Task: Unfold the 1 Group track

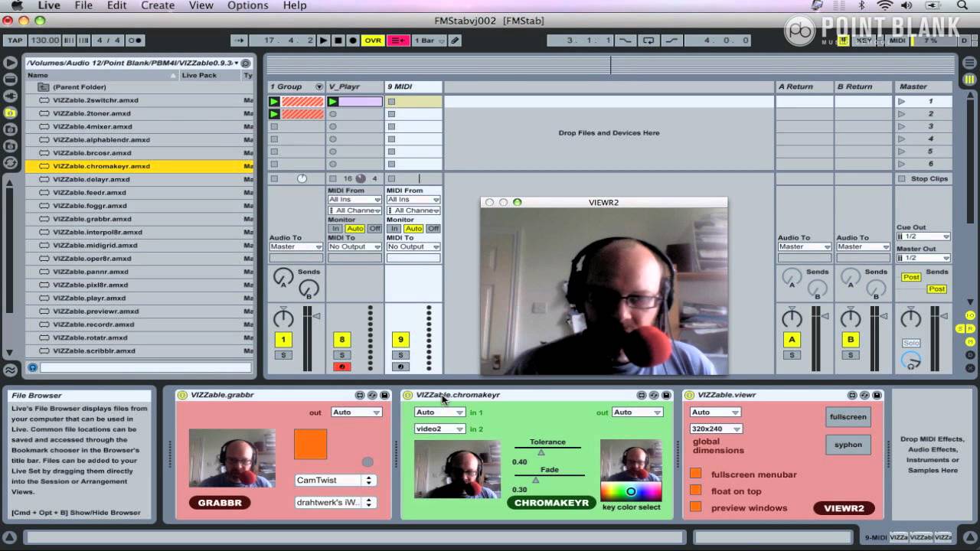Action: (319, 86)
